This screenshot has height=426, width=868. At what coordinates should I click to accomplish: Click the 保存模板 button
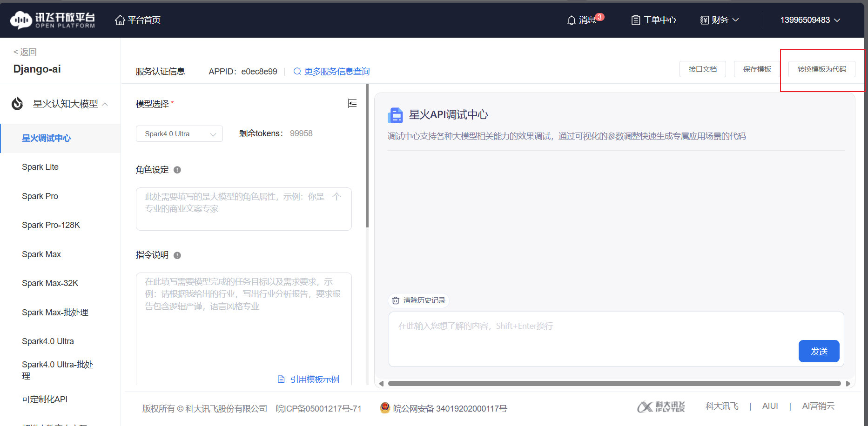coord(757,69)
